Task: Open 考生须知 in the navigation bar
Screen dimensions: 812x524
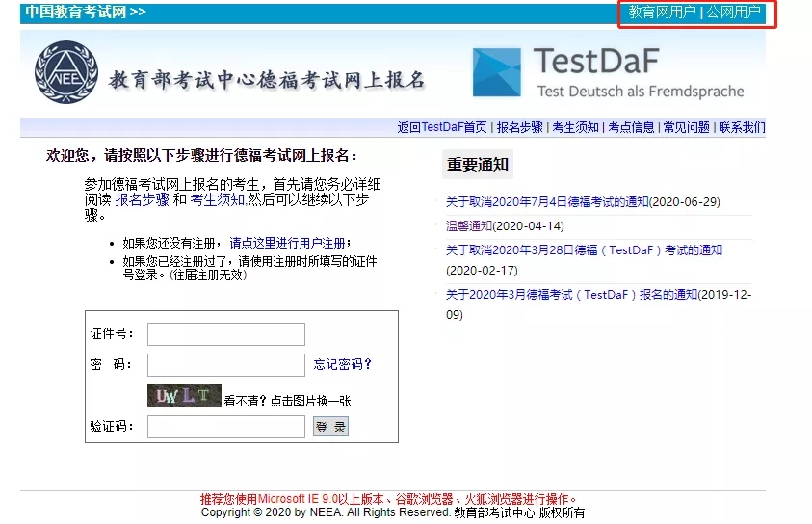Action: [575, 127]
